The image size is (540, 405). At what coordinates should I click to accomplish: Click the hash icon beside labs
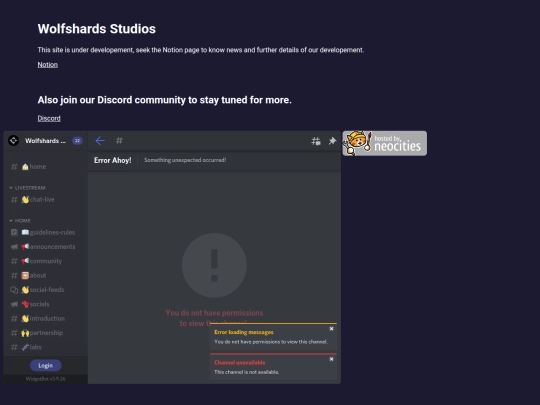(14, 347)
